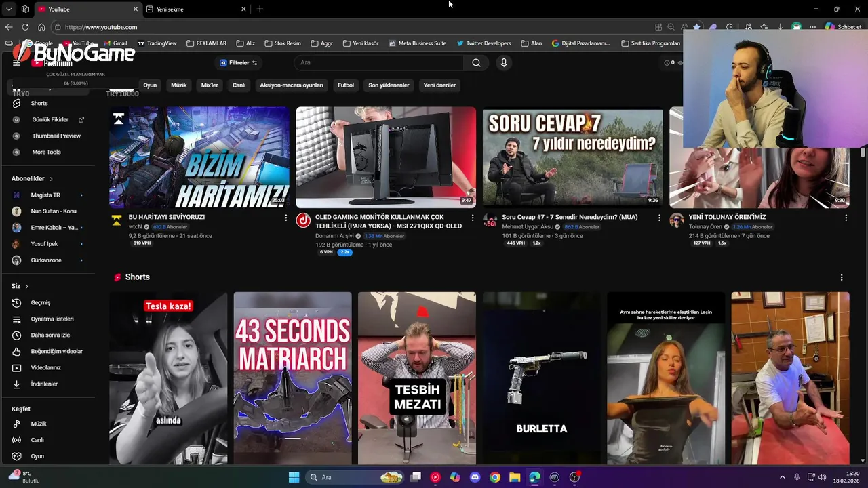Open TradingView bookmark
Image resolution: width=868 pixels, height=488 pixels.
pos(157,43)
